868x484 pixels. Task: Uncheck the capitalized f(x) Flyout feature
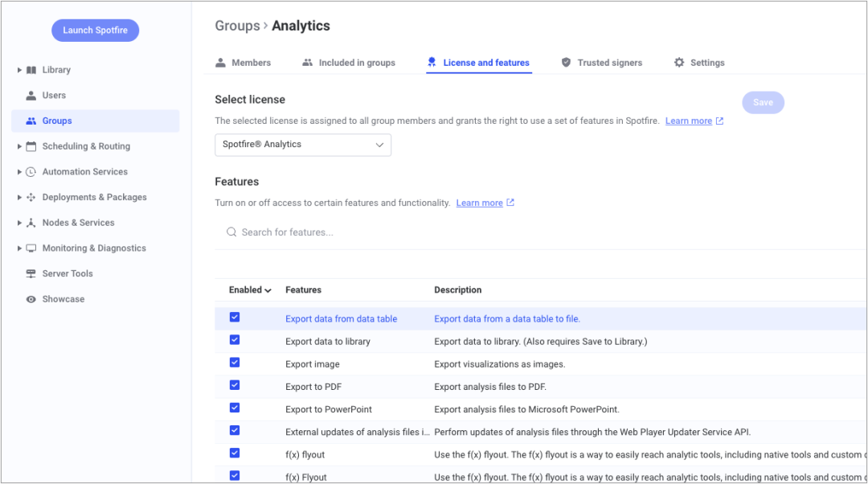click(235, 476)
